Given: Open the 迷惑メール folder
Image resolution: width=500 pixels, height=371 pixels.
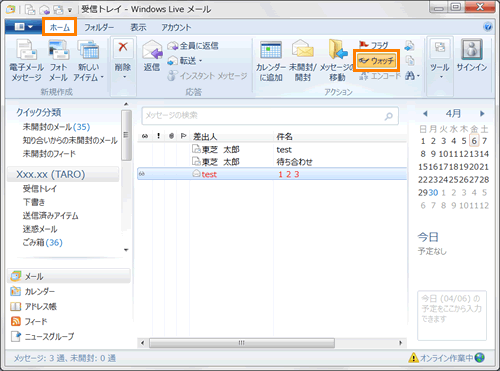Looking at the screenshot, I should (40, 229).
